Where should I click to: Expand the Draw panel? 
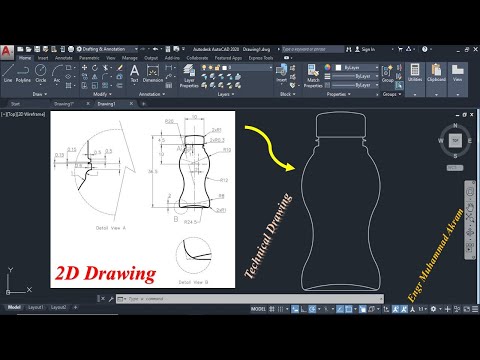tap(40, 94)
